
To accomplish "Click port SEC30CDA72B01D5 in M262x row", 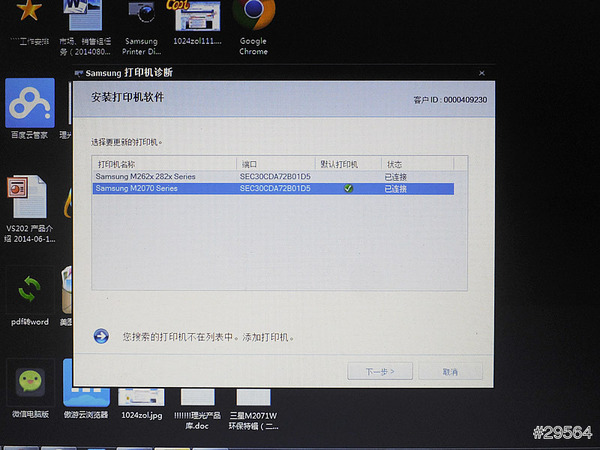I will click(x=275, y=177).
